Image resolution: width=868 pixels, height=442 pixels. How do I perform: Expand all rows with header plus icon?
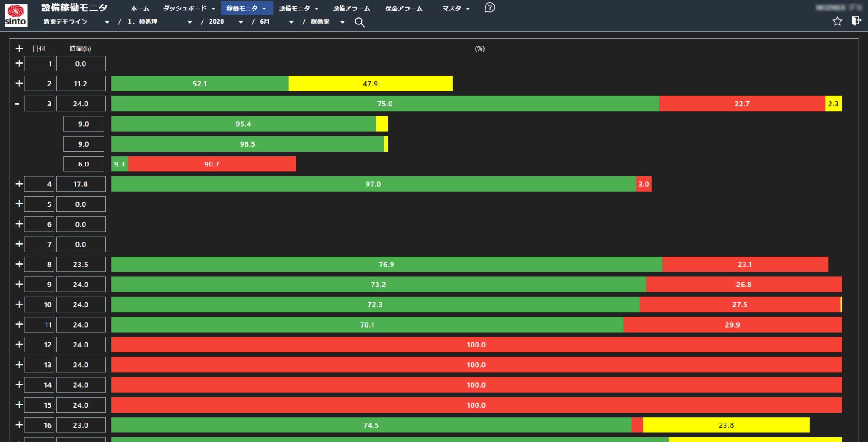[19, 48]
